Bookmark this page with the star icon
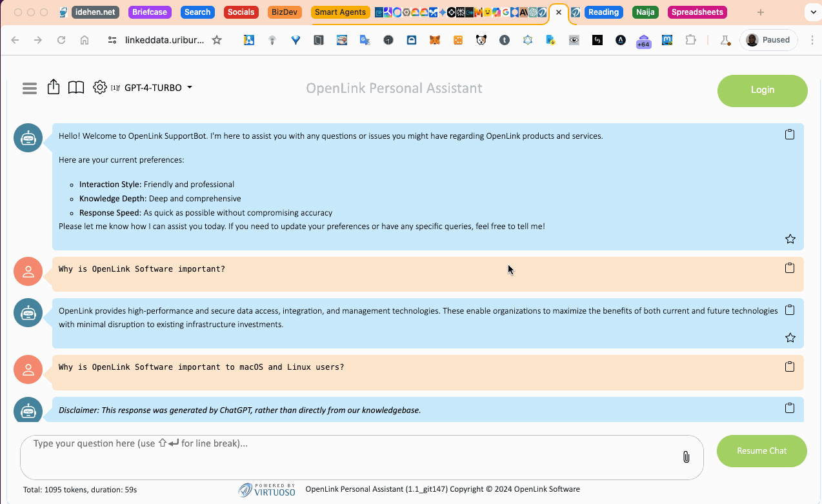This screenshot has width=822, height=504. tap(217, 40)
